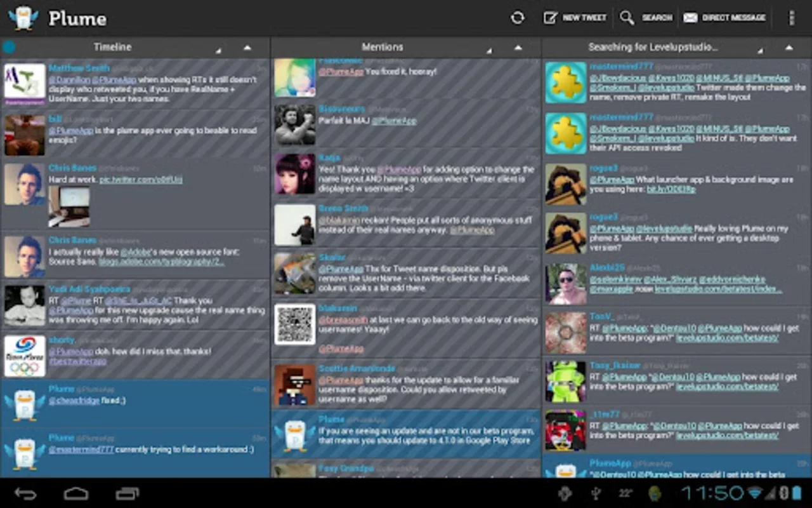Select the Mentions column header
Screen dimensions: 812x508
click(382, 47)
